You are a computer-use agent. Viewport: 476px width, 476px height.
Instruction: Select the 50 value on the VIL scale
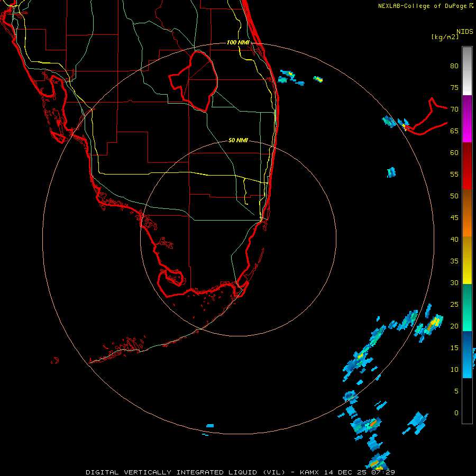[454, 196]
